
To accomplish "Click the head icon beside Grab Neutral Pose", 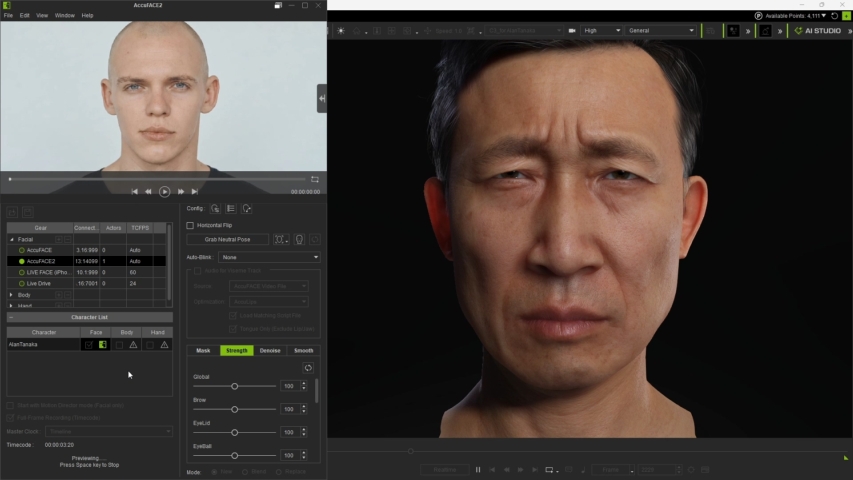I will (299, 239).
